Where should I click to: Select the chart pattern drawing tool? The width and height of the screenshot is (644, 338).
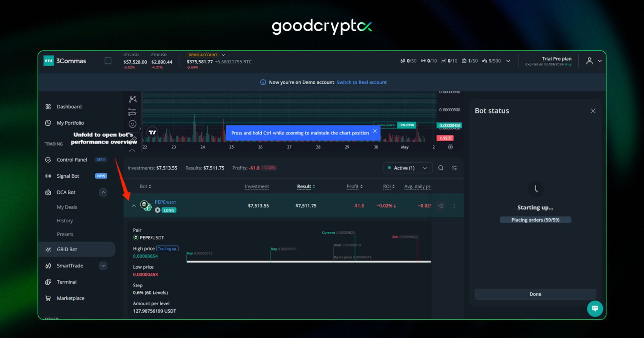coord(132,99)
